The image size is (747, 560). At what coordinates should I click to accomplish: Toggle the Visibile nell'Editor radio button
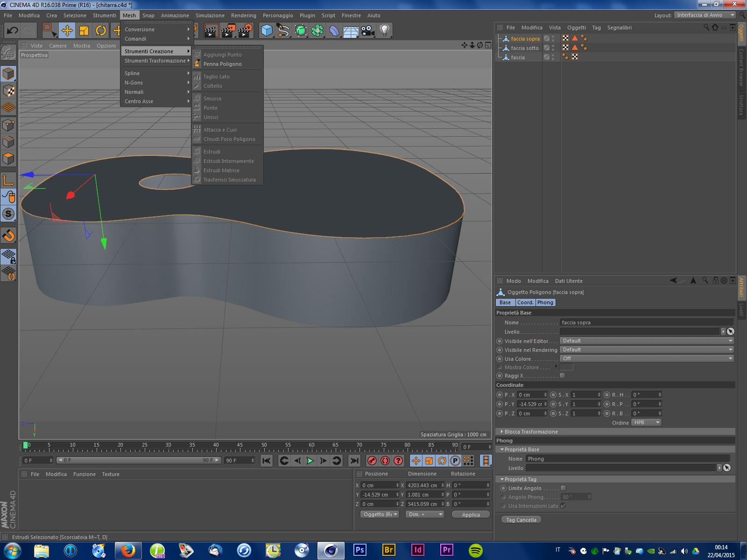pos(500,341)
